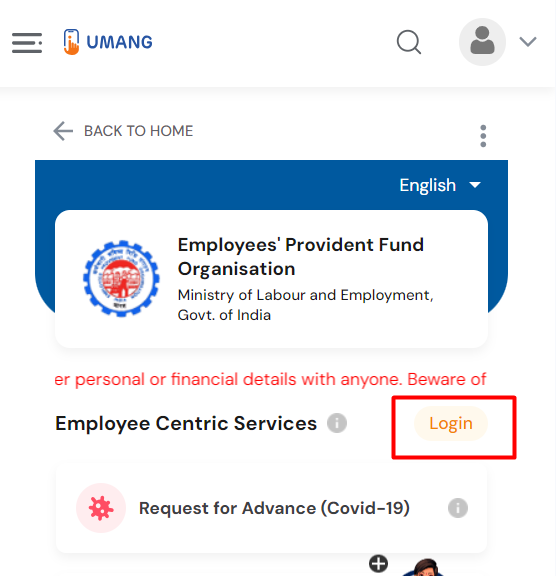The image size is (556, 576).
Task: Click the red scrolling warning notice
Action: (270, 379)
